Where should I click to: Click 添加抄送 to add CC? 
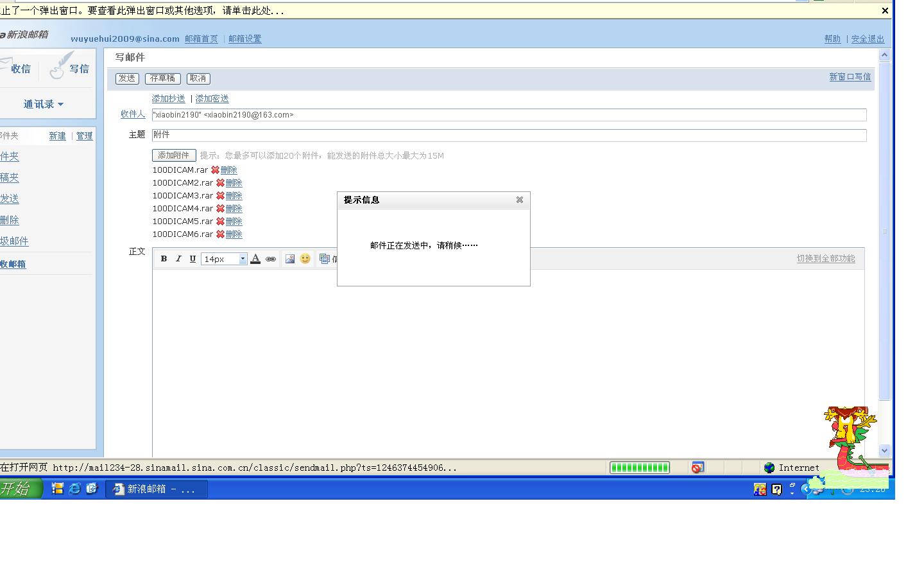[x=169, y=99]
